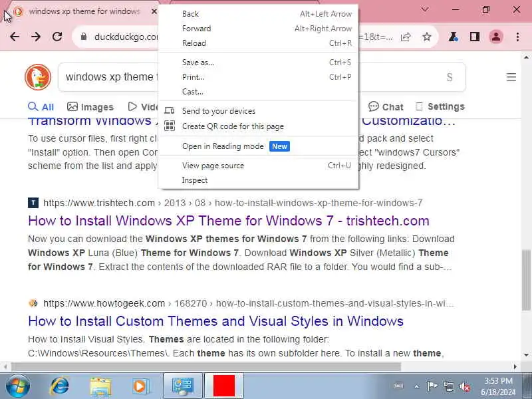Select View page source
Screen dimensions: 532x399
coord(258,166)
